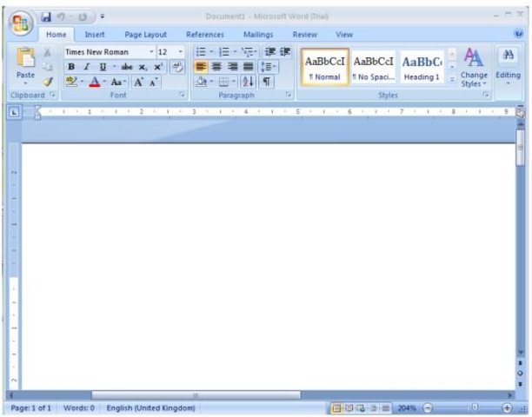This screenshot has height=417, width=532.
Task: Click the 204% zoom level
Action: (x=407, y=407)
